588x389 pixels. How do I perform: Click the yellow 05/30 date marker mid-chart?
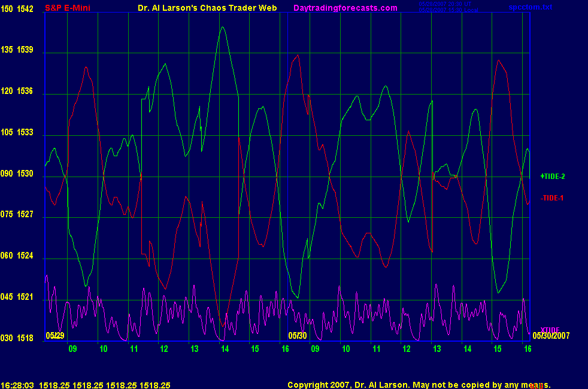tap(298, 336)
